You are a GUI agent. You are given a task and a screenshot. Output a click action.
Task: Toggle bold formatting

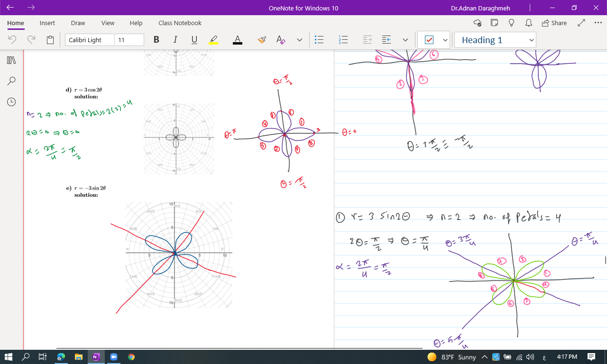coord(156,40)
